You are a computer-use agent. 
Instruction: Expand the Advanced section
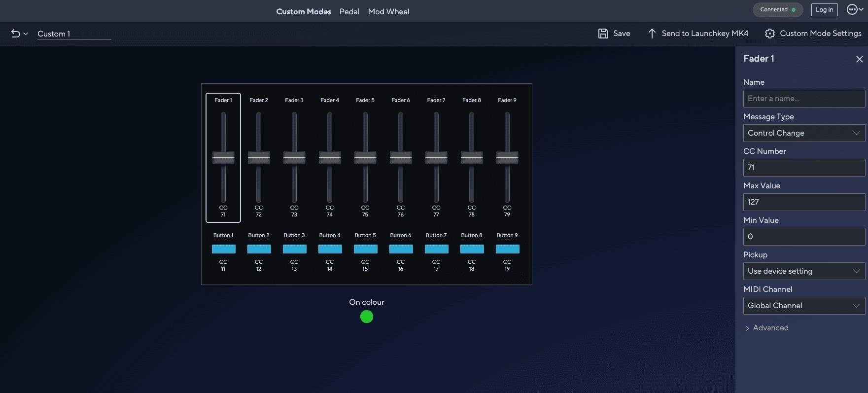pos(766,328)
